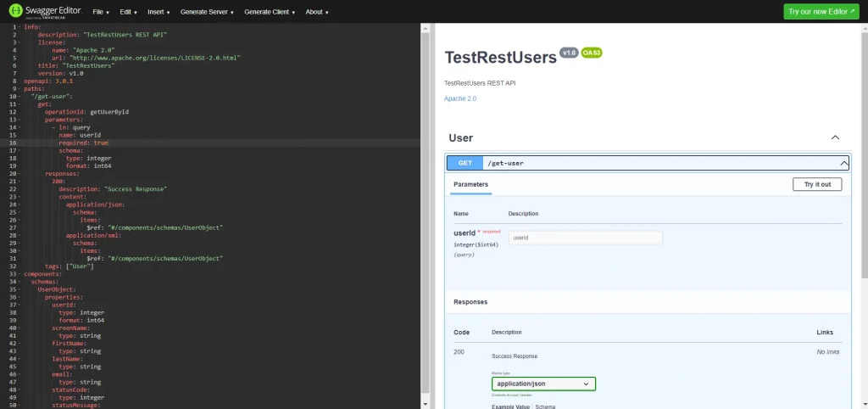
Task: Fold the UserObject block at line 35
Action: click(x=20, y=289)
